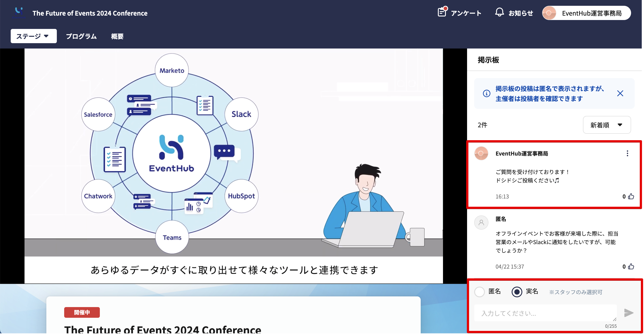Click the 匿名 user avatar icon

481,222
